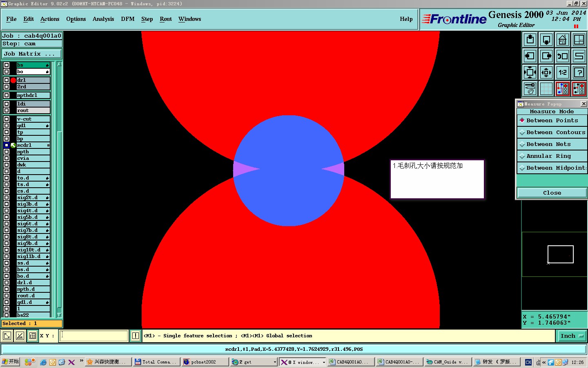Click the Job Matrix button
This screenshot has height=368, width=588.
coord(32,54)
